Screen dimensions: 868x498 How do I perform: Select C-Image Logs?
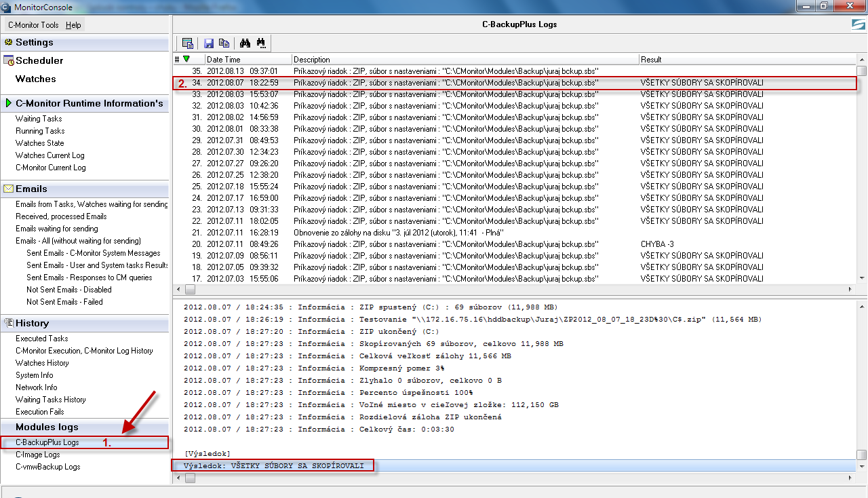[37, 455]
